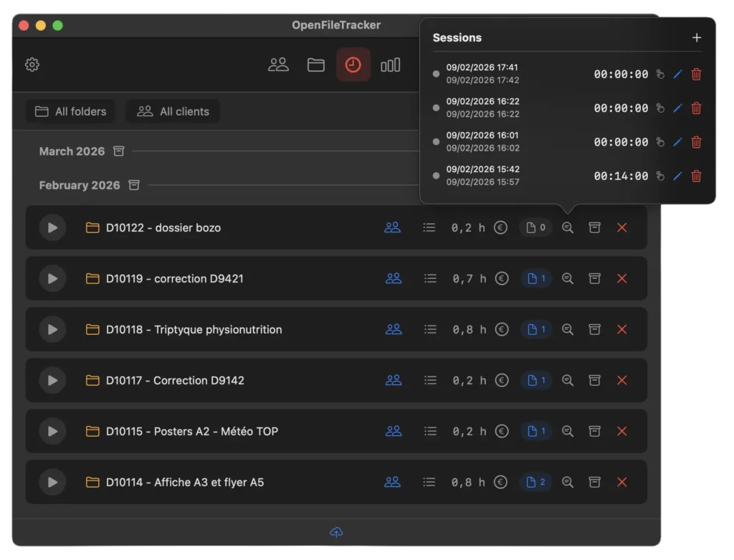
Task: Delete the 16:22 session
Action: tap(696, 108)
